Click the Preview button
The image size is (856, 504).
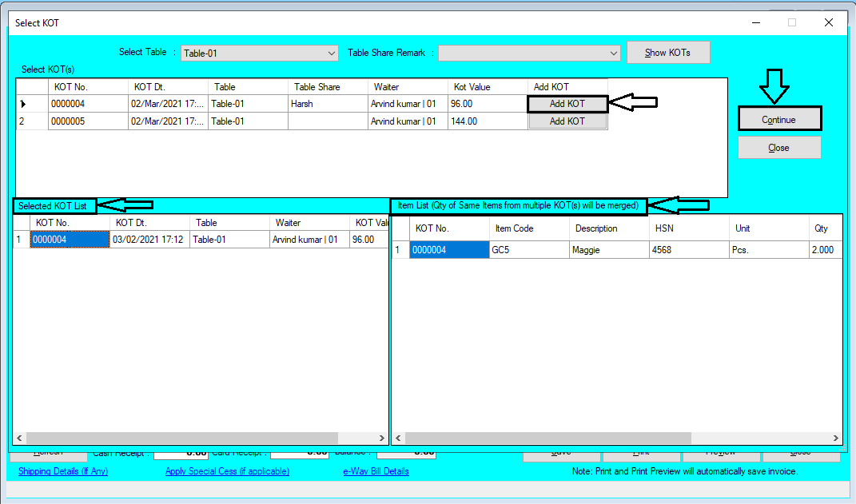720,452
